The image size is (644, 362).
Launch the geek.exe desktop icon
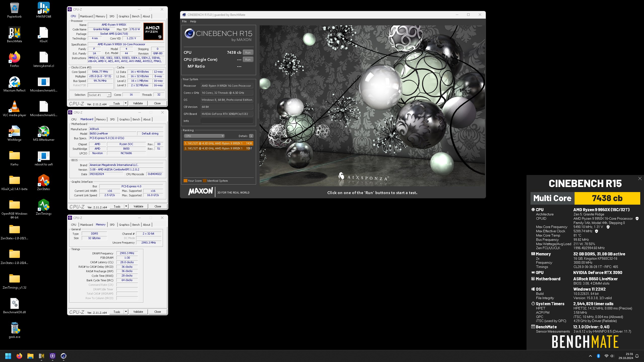(14, 330)
